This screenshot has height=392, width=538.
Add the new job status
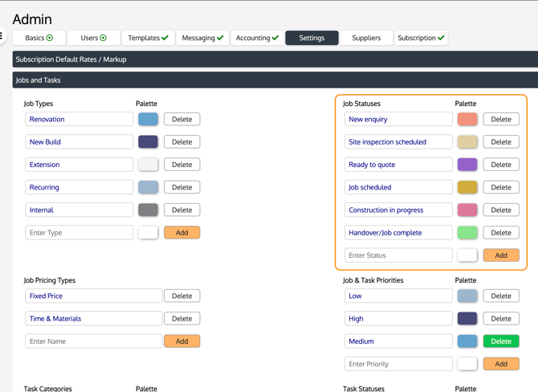tap(501, 255)
